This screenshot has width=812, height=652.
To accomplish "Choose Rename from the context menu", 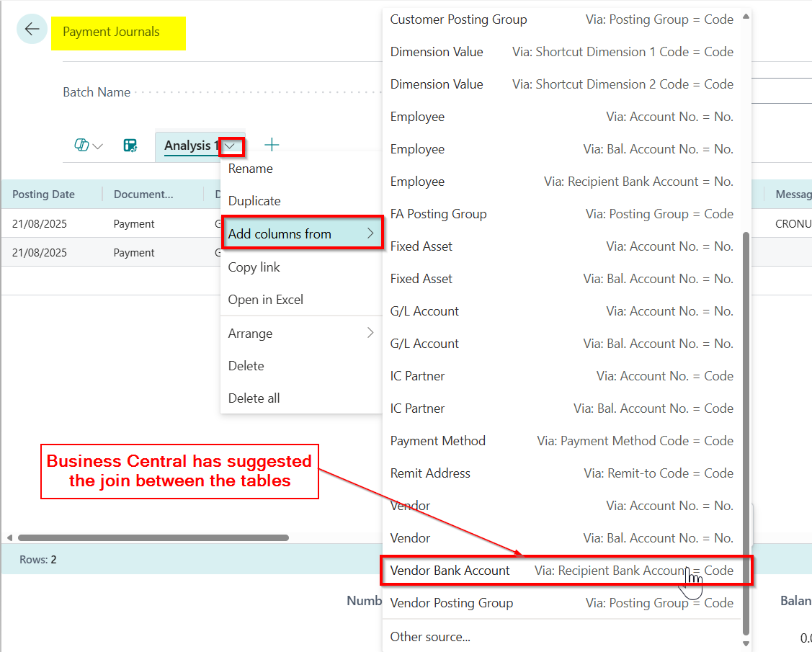I will 250,169.
